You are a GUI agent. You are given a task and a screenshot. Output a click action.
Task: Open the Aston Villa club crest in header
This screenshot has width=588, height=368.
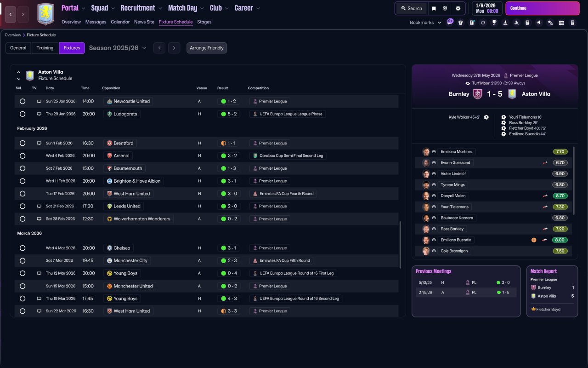45,14
